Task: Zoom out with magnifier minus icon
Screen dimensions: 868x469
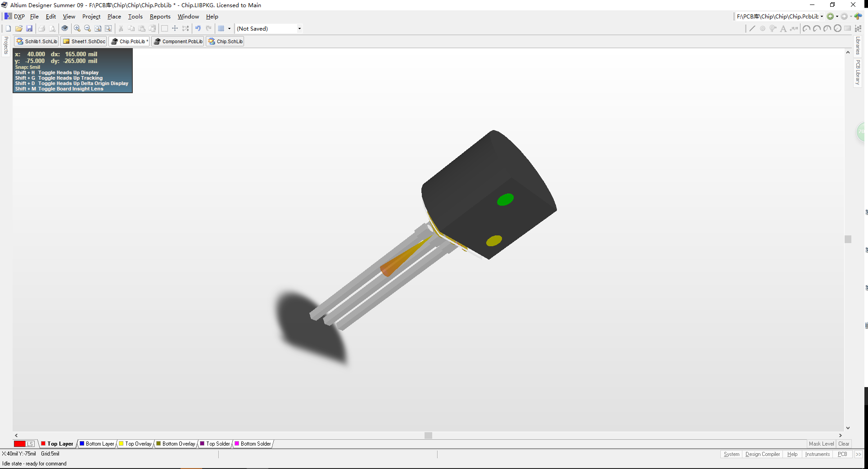Action: (x=87, y=28)
